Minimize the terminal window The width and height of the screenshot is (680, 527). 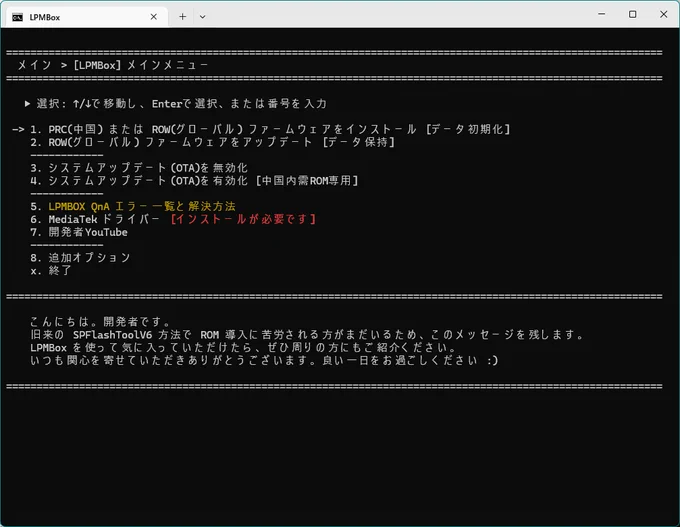click(602, 14)
